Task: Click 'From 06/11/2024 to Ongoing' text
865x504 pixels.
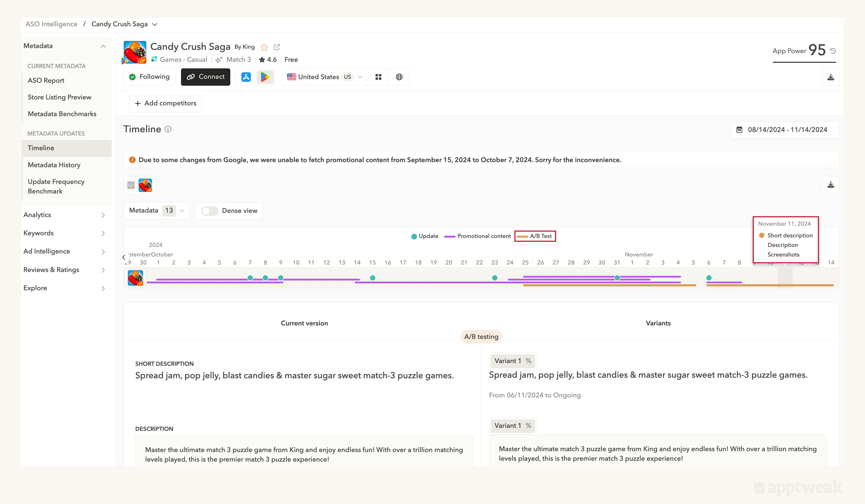Action: coord(535,395)
